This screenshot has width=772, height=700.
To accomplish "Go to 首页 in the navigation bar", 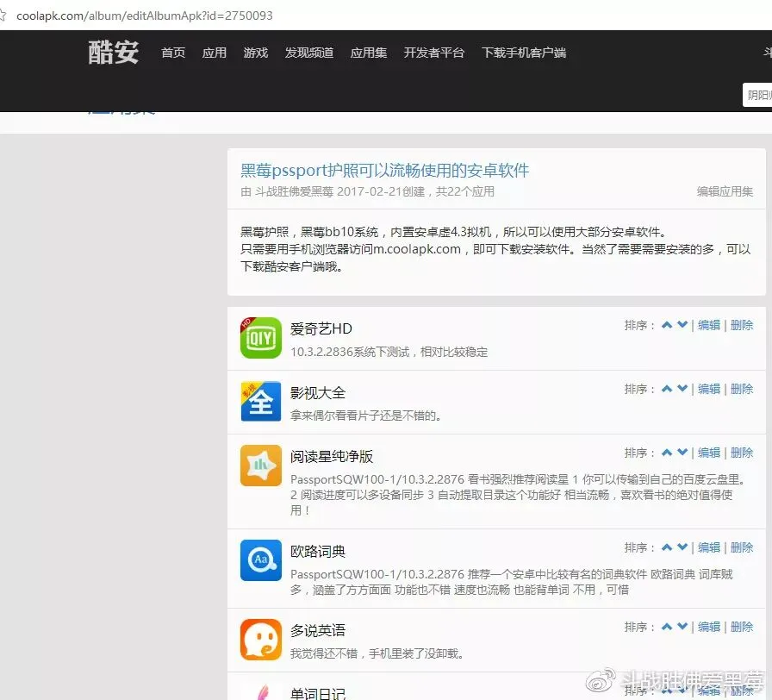I will click(x=173, y=53).
